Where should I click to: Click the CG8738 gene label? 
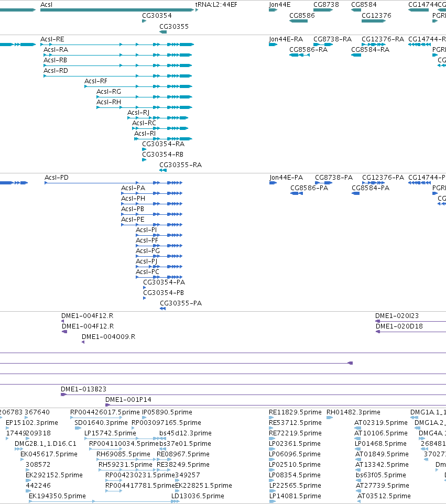[326, 5]
